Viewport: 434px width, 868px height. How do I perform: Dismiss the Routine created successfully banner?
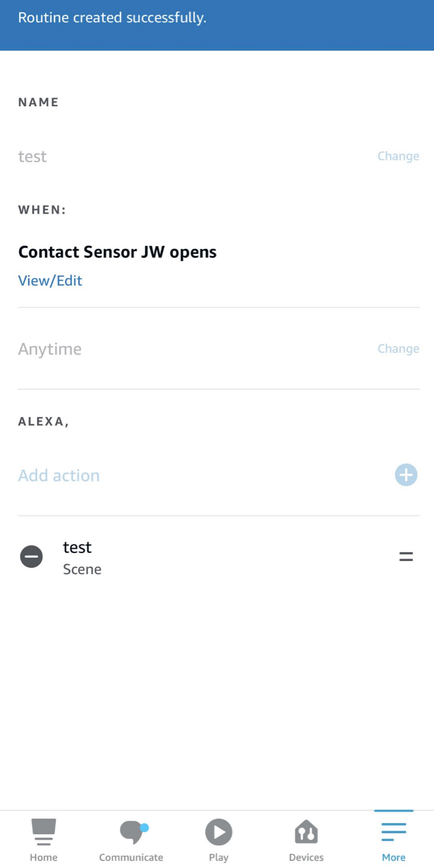click(217, 25)
